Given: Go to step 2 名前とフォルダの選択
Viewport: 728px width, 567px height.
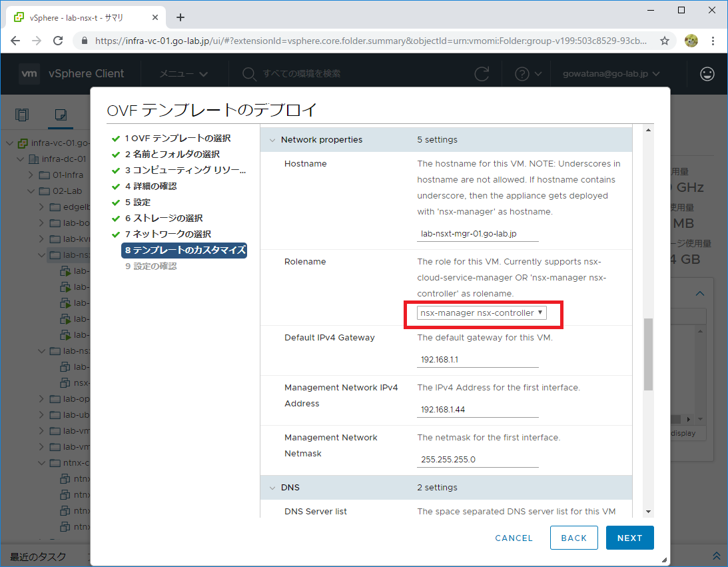Looking at the screenshot, I should 173,154.
